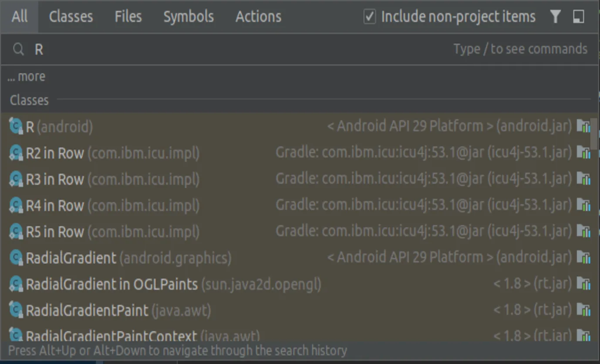Click the filter funnel icon
Screen dimensions: 600x364
click(x=555, y=17)
